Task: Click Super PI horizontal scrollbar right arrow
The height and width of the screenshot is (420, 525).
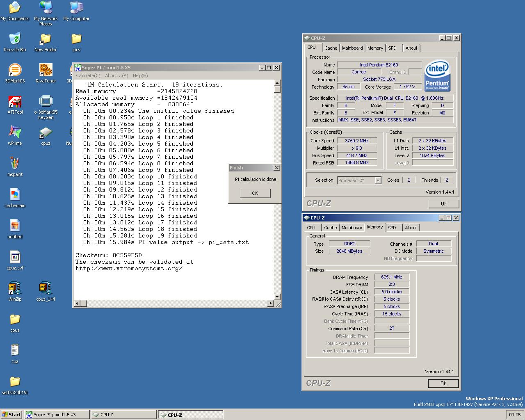Action: [271, 304]
